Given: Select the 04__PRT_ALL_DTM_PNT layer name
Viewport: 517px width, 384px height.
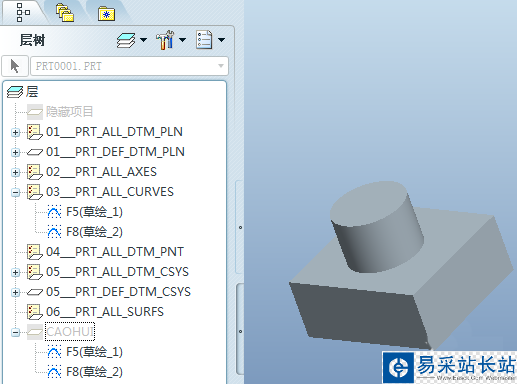Looking at the screenshot, I should click(115, 252).
